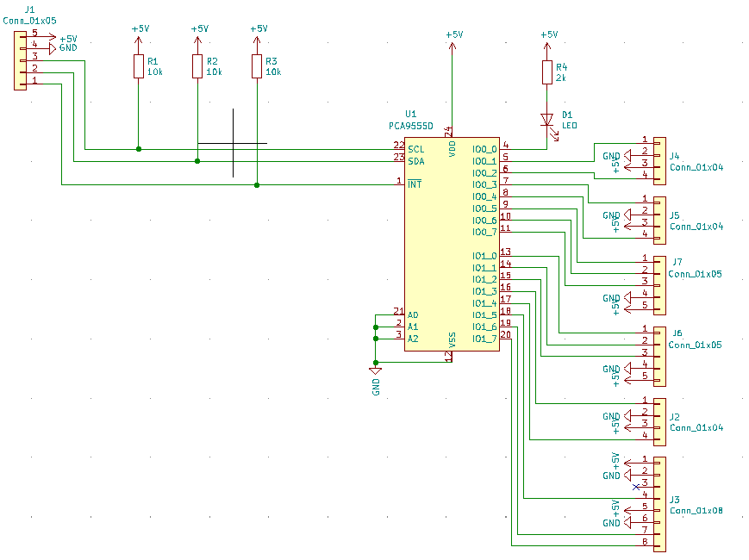749x560 pixels.
Task: Select the D1 LED diode symbol
Action: [x=548, y=125]
